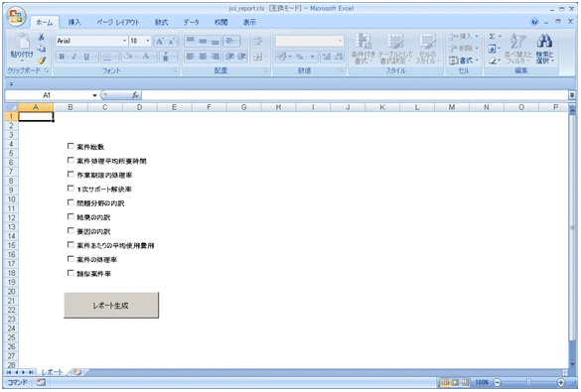Click the zoom out minus button
The image size is (581, 392).
pyautogui.click(x=498, y=382)
